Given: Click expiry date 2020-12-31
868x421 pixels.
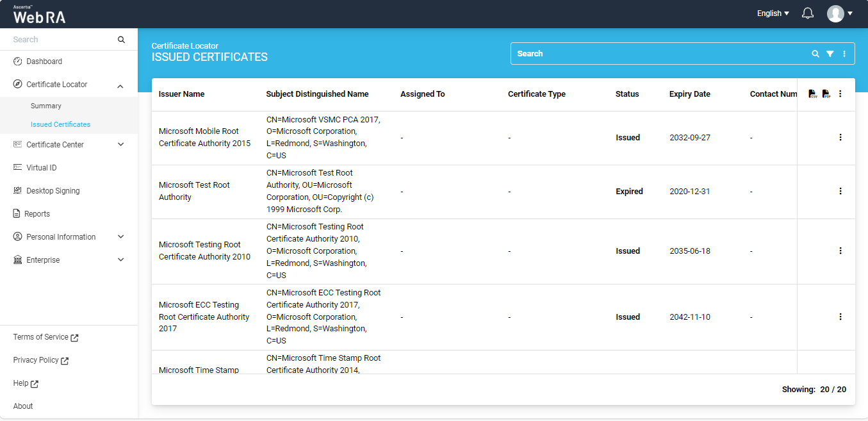Looking at the screenshot, I should (x=690, y=192).
